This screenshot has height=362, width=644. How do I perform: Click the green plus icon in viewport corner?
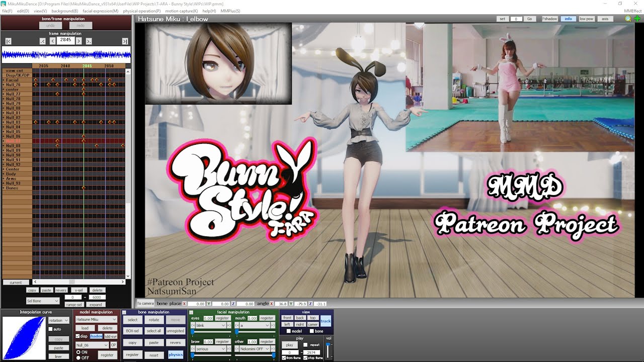click(x=637, y=19)
